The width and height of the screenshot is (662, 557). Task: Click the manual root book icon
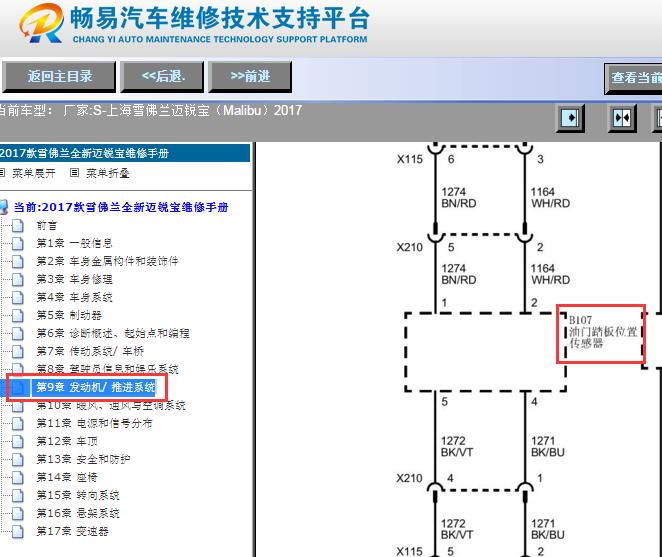pyautogui.click(x=3, y=207)
